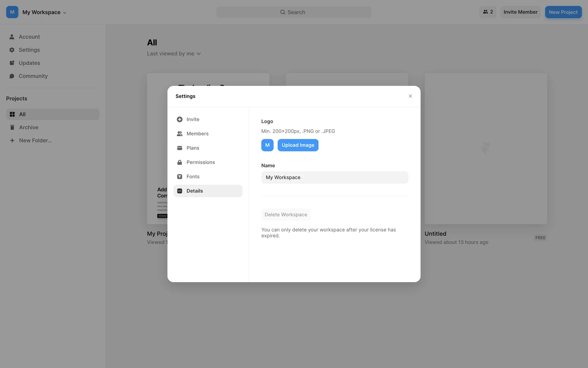
Task: Click the workspace Name input field
Action: coord(334,178)
